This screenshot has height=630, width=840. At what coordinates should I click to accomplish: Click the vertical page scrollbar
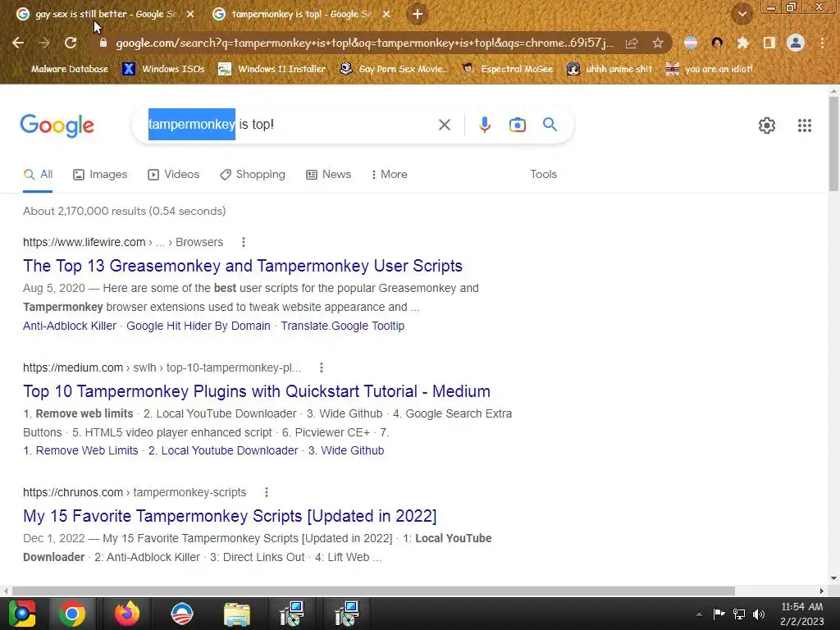pyautogui.click(x=833, y=144)
